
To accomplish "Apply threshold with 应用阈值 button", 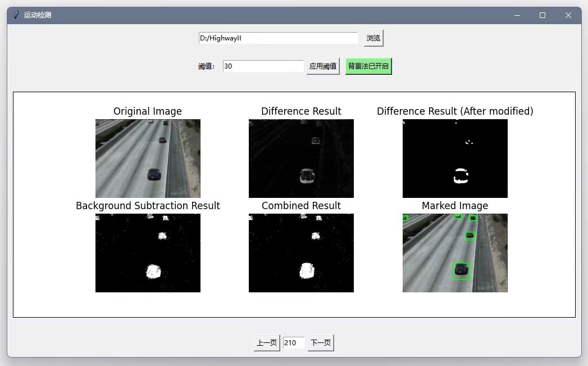I will tap(323, 66).
